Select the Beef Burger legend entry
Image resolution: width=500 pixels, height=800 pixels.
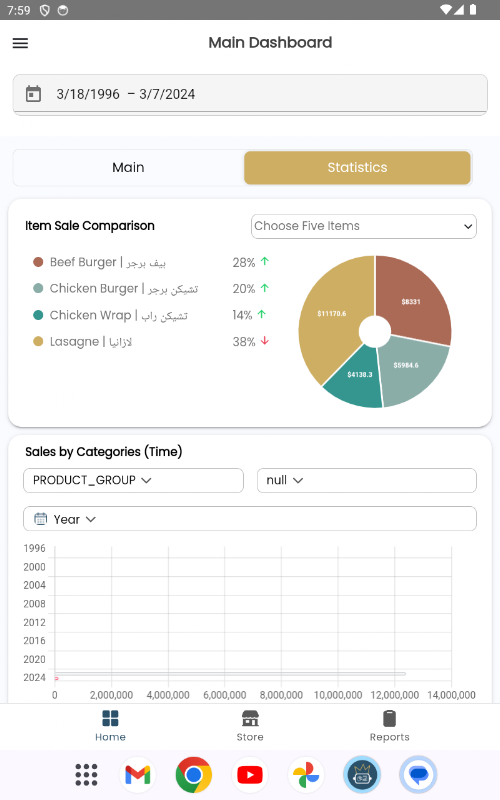coord(99,262)
